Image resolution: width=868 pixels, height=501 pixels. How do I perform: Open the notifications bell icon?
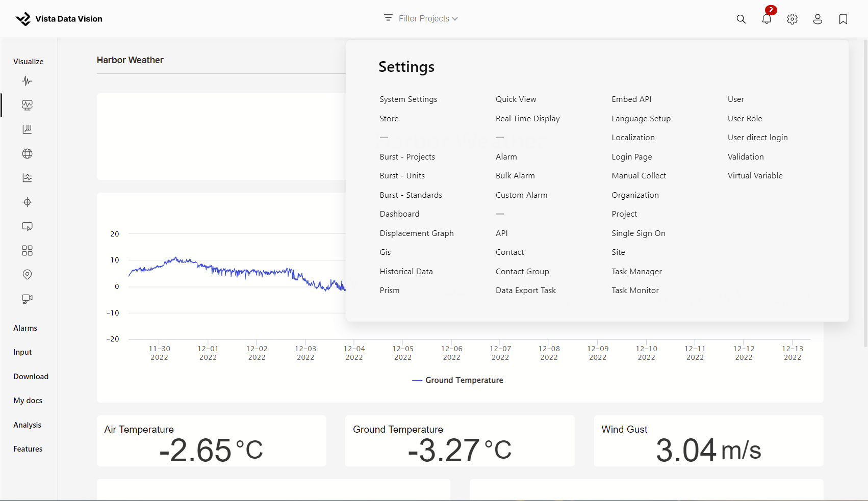[767, 19]
